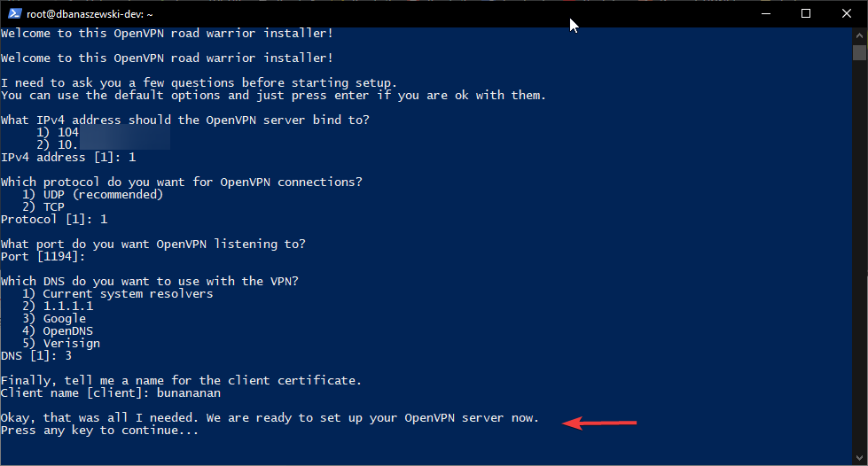Click the scrollbar up arrow
The image size is (868, 466).
(859, 35)
